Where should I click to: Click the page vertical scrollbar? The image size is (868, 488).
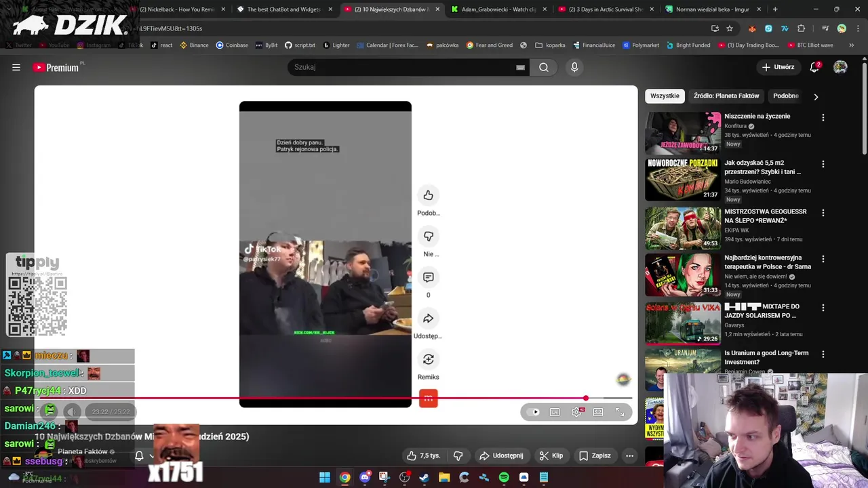[x=865, y=108]
